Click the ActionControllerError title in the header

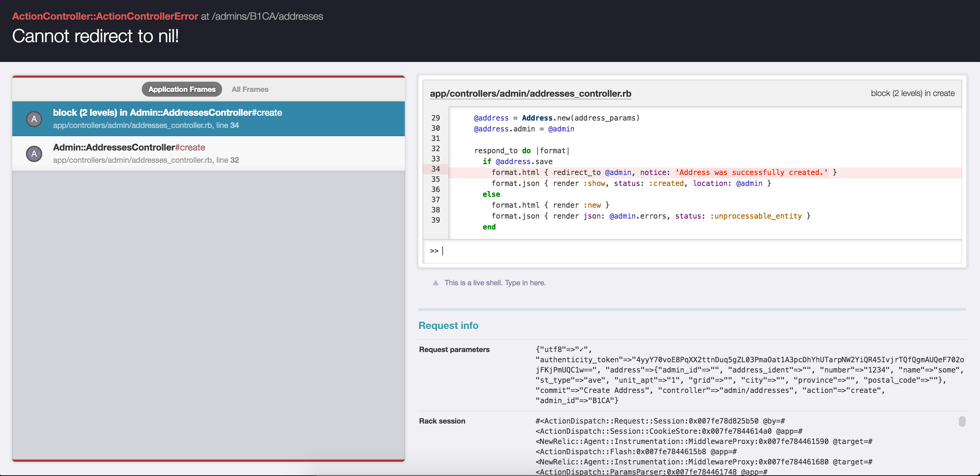coord(105,16)
